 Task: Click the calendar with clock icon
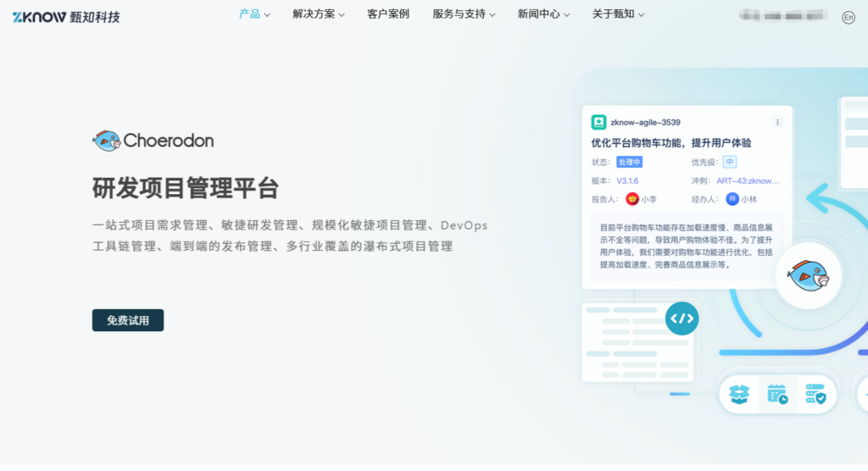click(x=777, y=394)
